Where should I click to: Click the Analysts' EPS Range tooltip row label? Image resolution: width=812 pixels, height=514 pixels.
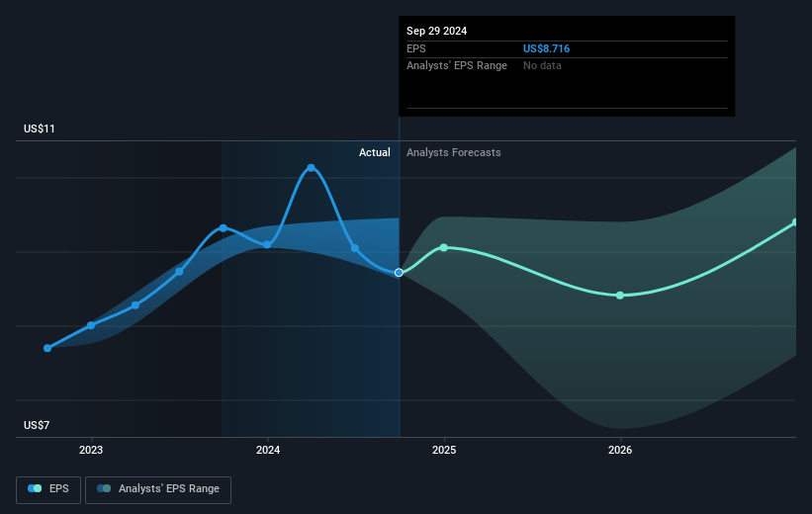[x=457, y=66]
